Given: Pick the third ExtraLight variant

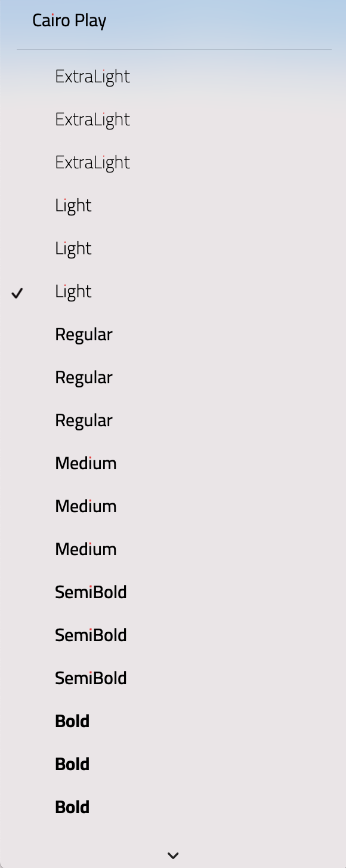Looking at the screenshot, I should pos(92,162).
